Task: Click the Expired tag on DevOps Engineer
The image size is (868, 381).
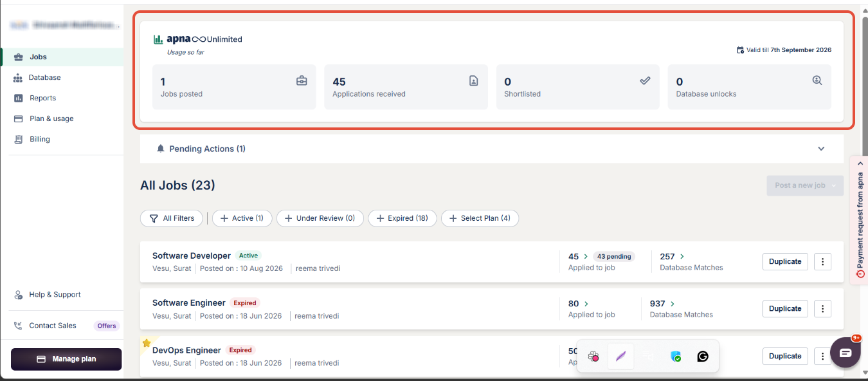Action: [x=240, y=350]
